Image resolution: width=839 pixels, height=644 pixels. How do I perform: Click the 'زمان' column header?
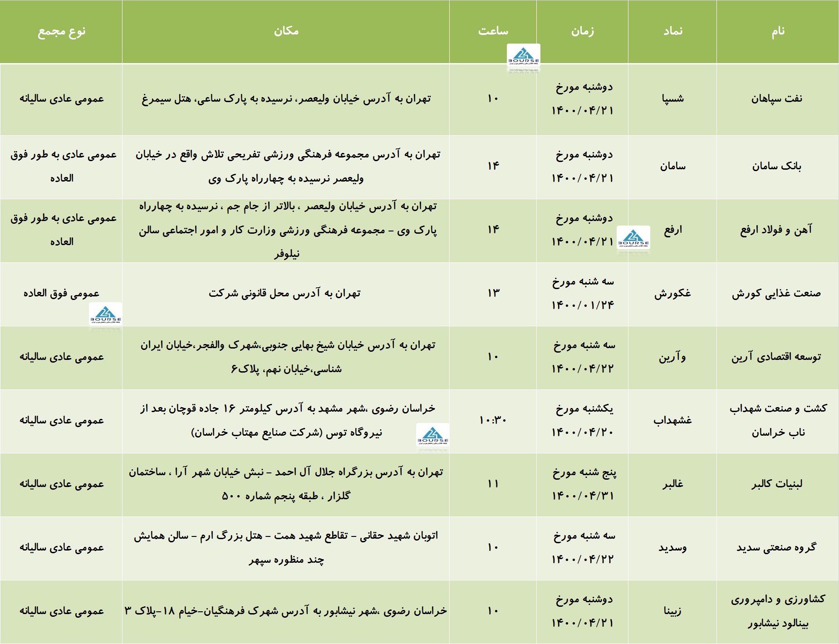(582, 31)
